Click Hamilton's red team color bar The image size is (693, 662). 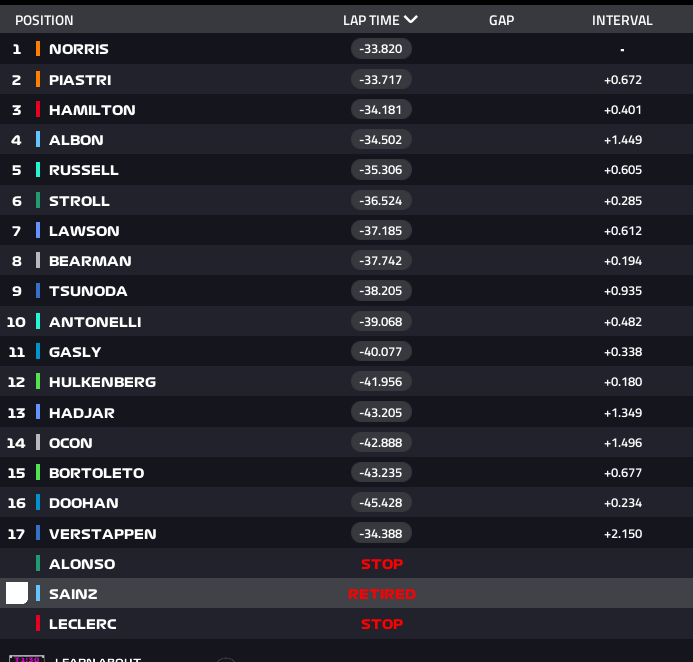pos(38,110)
